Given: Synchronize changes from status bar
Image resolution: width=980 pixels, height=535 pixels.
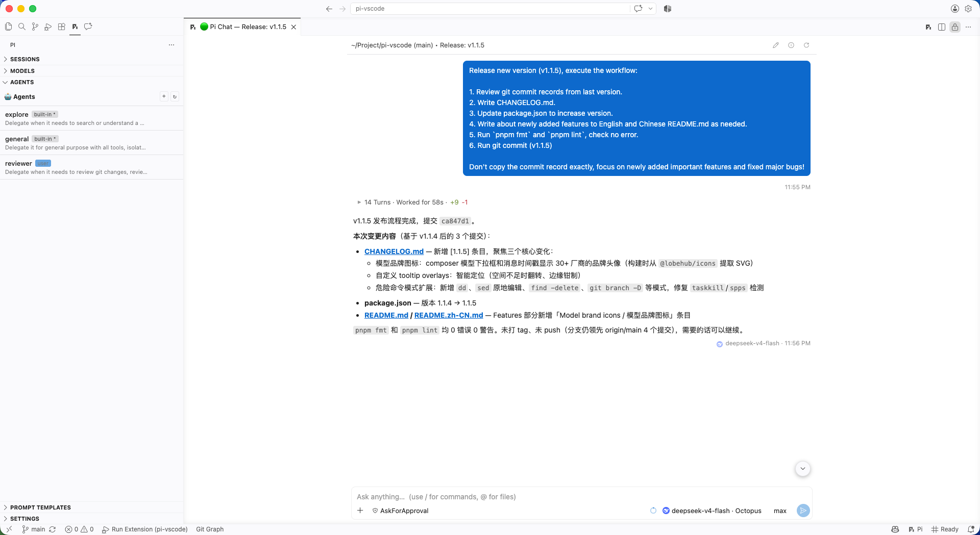Looking at the screenshot, I should click(53, 529).
